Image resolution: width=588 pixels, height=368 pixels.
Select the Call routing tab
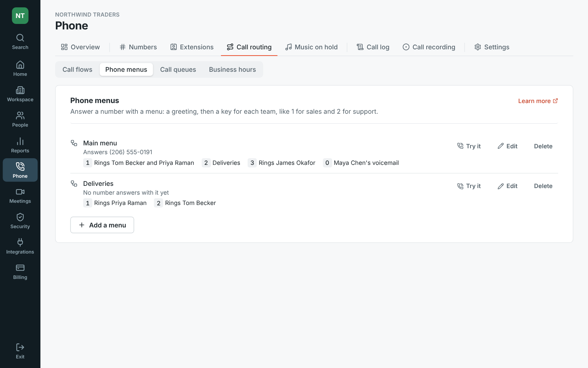[x=249, y=47]
